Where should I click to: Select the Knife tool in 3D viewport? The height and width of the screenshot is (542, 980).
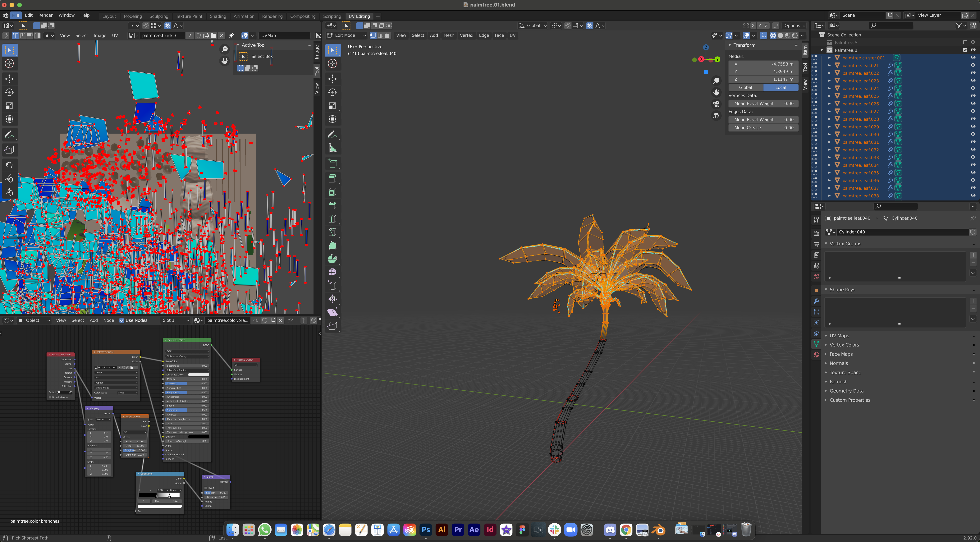pos(332,232)
